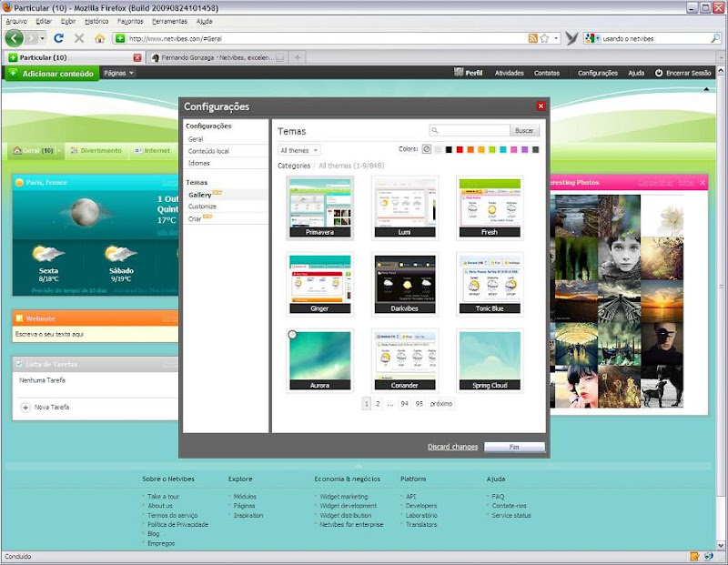
Task: Collapse the header with the black up arrow
Action: point(706,89)
